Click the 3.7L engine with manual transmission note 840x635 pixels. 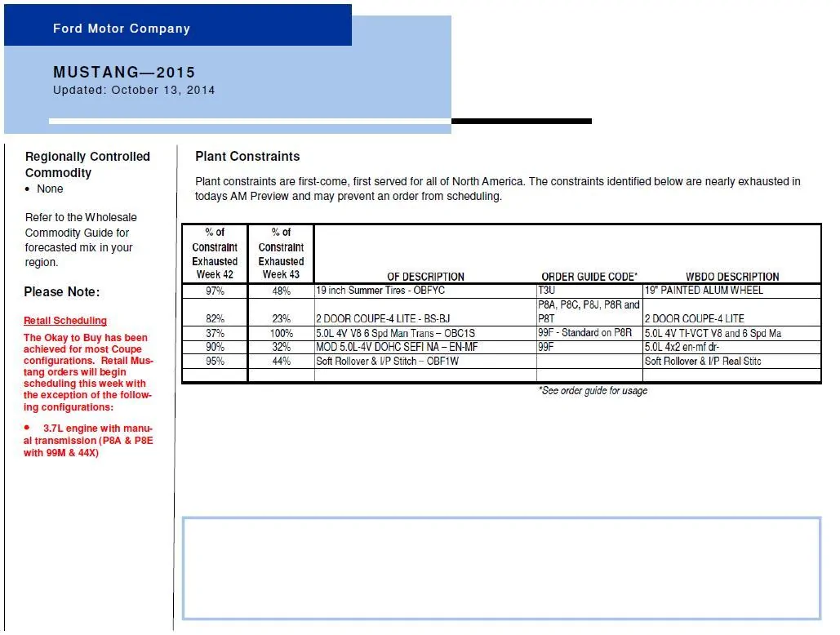[x=88, y=440]
